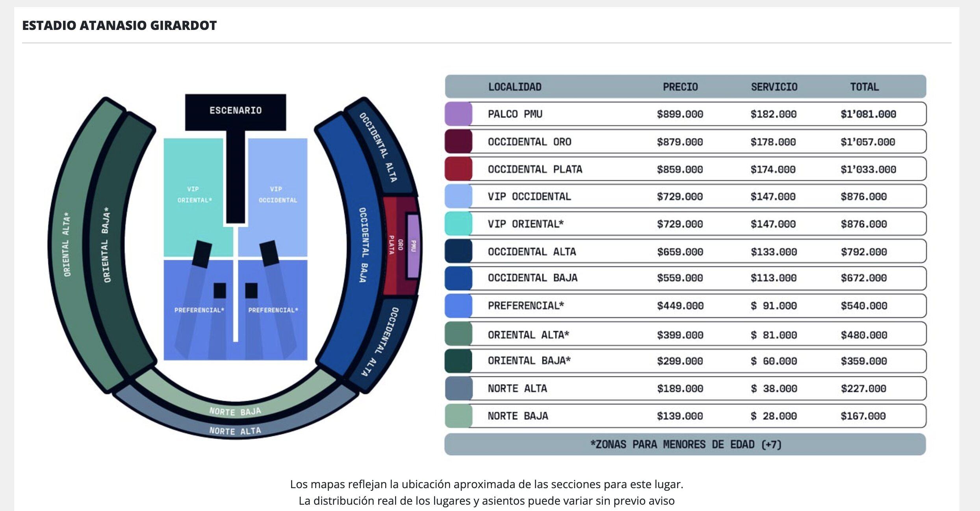The width and height of the screenshot is (980, 511).
Task: Click the dark maroon OCCIDENTAL ORO swatch
Action: pos(458,142)
